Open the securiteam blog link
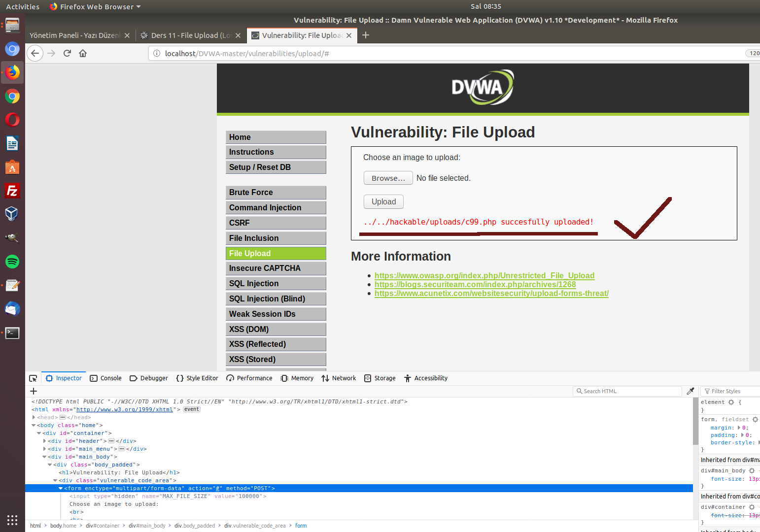This screenshot has width=760, height=532. click(475, 284)
